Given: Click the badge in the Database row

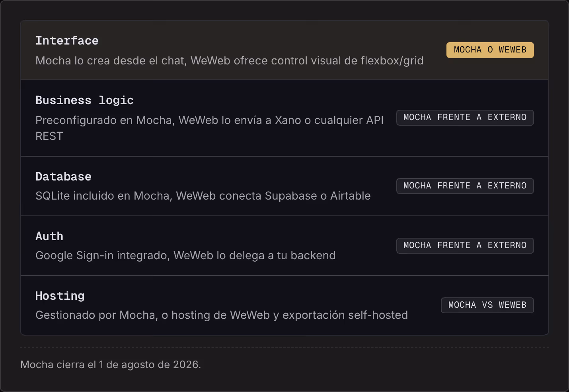Looking at the screenshot, I should tap(465, 186).
